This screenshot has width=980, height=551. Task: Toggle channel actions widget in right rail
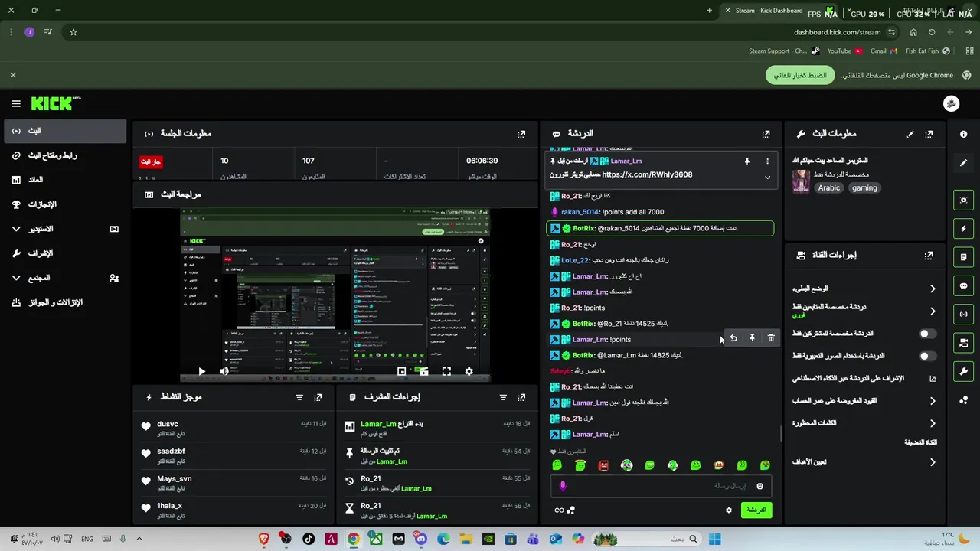[x=963, y=343]
